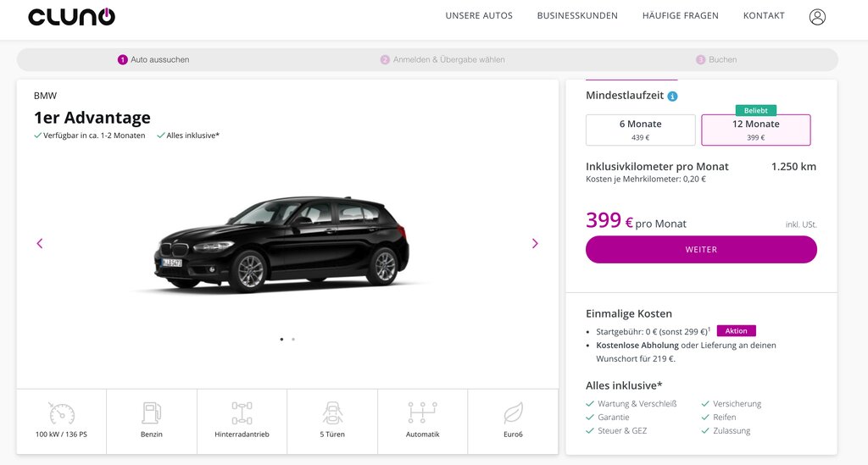Click the '399 € pro Monat' price
The width and height of the screenshot is (868, 465).
click(x=636, y=220)
